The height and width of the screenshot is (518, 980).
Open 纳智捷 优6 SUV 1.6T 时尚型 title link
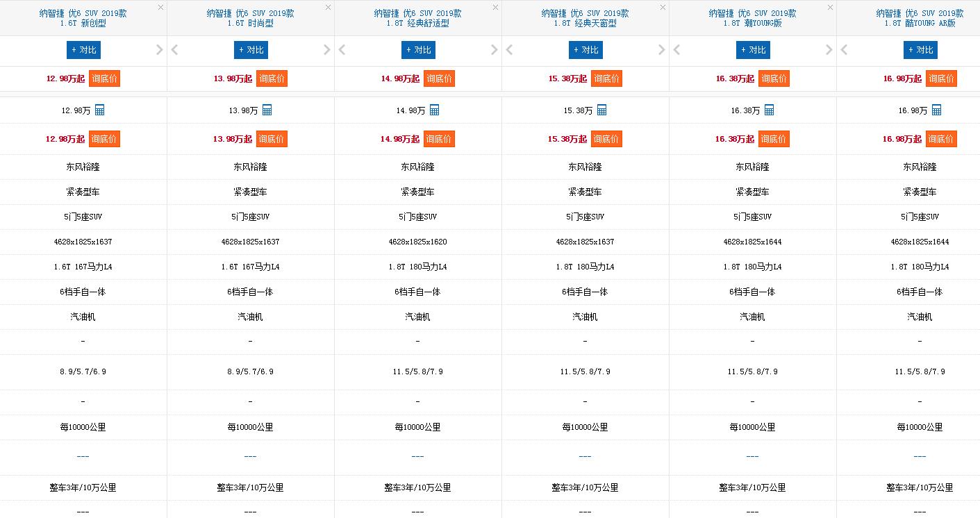tap(251, 18)
